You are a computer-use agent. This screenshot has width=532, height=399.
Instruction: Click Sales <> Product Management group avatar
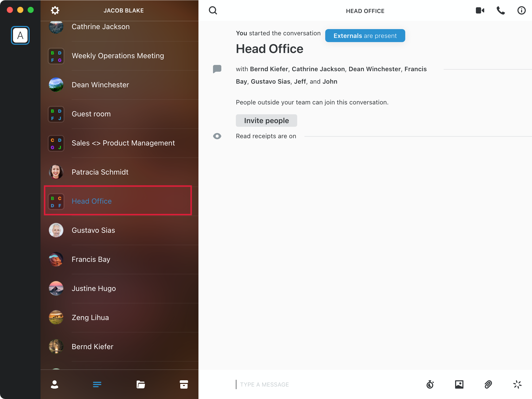(56, 143)
